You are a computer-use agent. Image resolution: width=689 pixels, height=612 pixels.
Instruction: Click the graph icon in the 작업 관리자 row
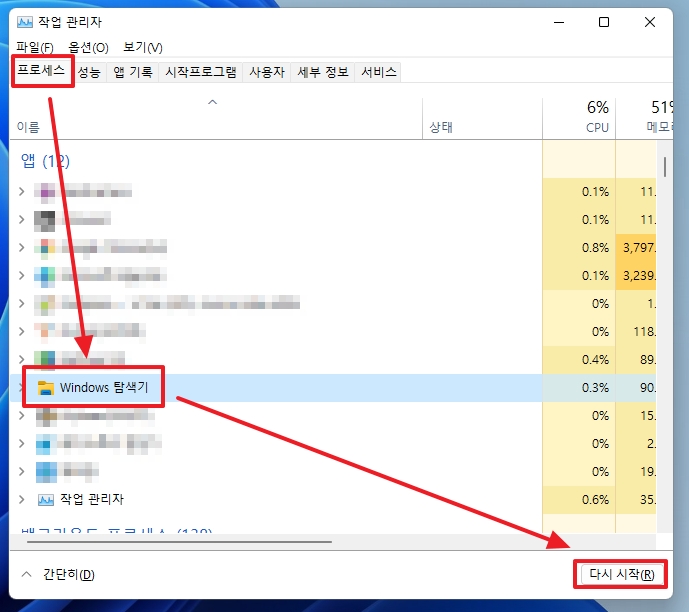(x=46, y=500)
